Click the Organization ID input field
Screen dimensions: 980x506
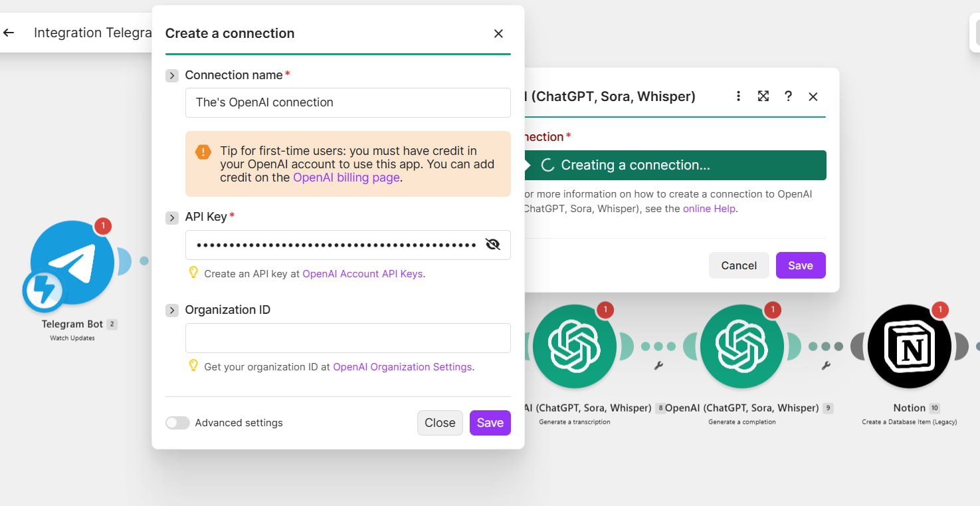(348, 338)
